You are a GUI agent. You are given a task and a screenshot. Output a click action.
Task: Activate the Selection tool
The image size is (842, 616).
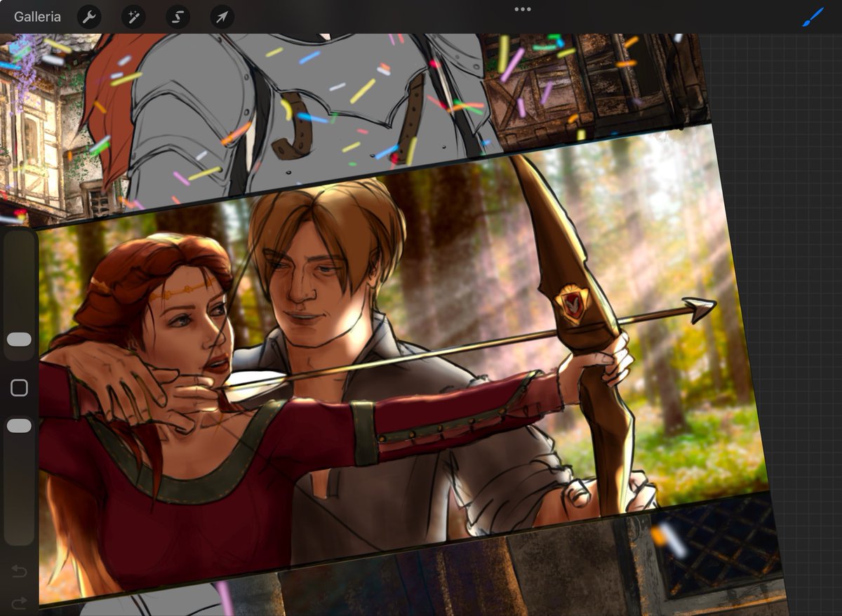click(x=178, y=17)
